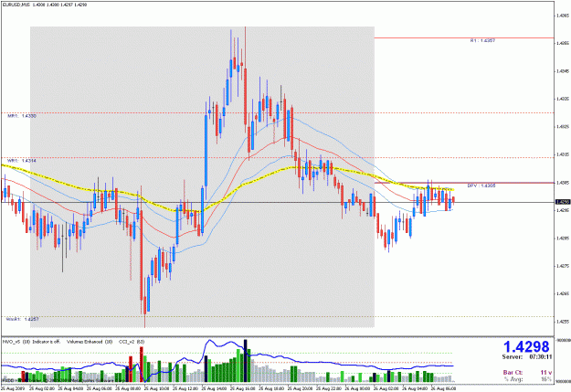Click the R1 : 1.4357 resistance label
Screen dimensions: 571x392
pos(482,41)
